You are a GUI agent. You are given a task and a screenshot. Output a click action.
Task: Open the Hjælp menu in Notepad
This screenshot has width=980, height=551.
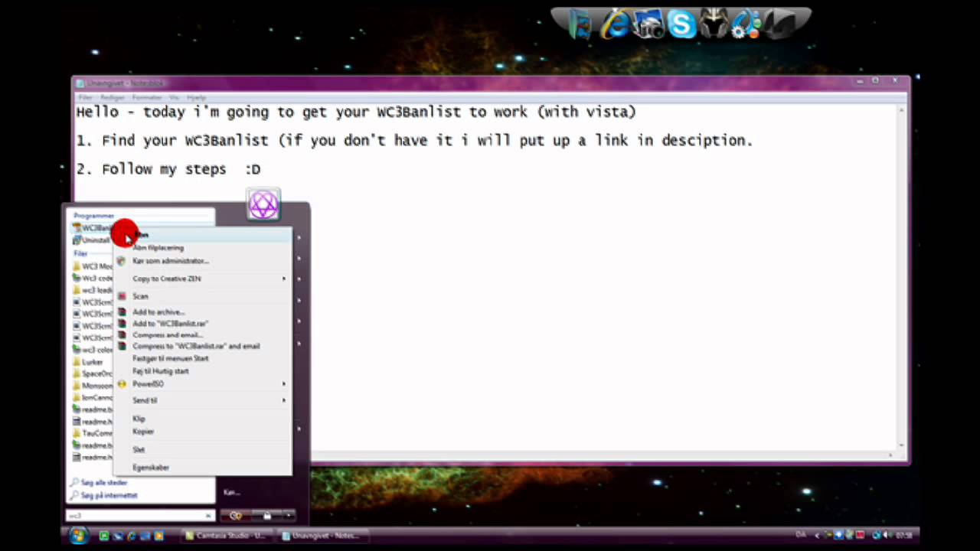[197, 98]
